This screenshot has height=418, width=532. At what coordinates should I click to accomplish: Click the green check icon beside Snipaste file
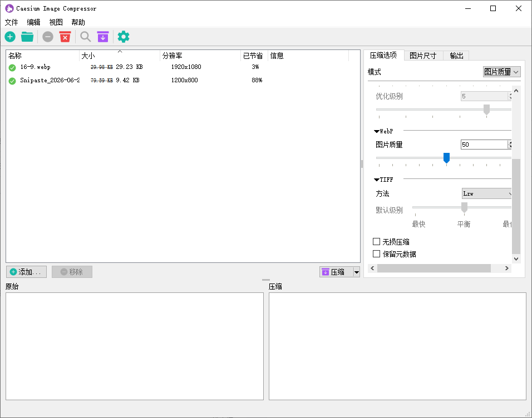tap(12, 81)
